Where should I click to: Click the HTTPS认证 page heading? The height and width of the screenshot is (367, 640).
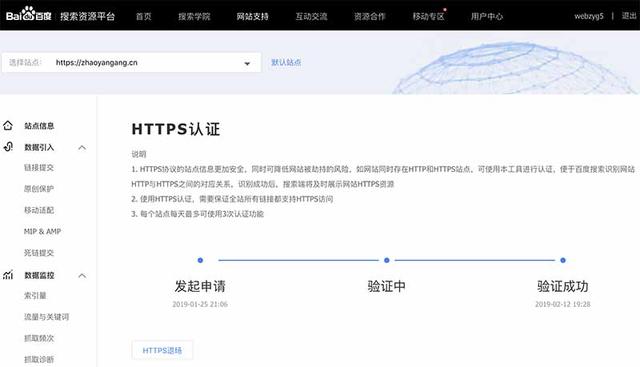pyautogui.click(x=176, y=129)
